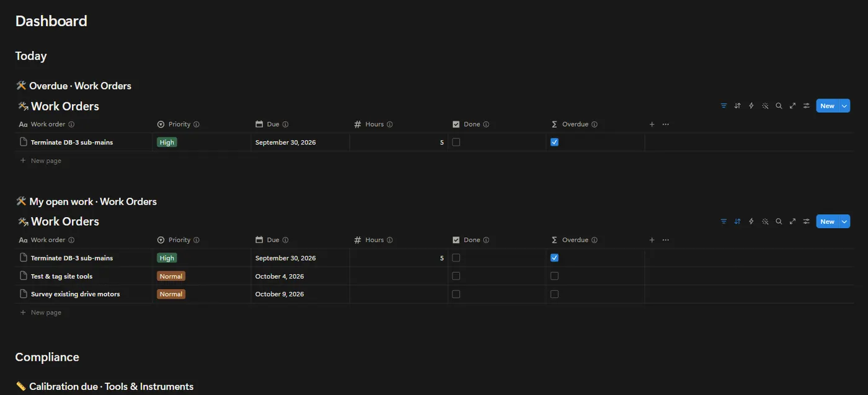Check Done for Terminate DB-3 in Overdue section
Image resolution: width=868 pixels, height=395 pixels.
[456, 142]
